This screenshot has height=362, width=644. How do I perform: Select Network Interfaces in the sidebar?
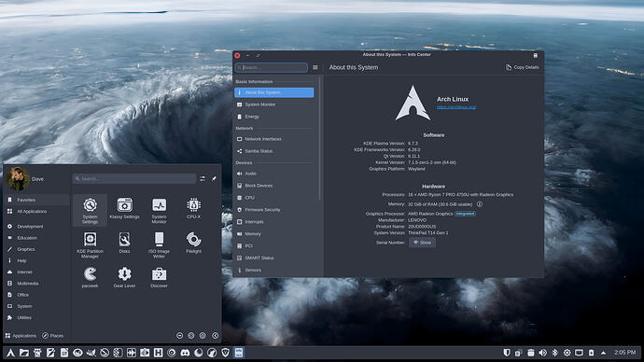274,139
